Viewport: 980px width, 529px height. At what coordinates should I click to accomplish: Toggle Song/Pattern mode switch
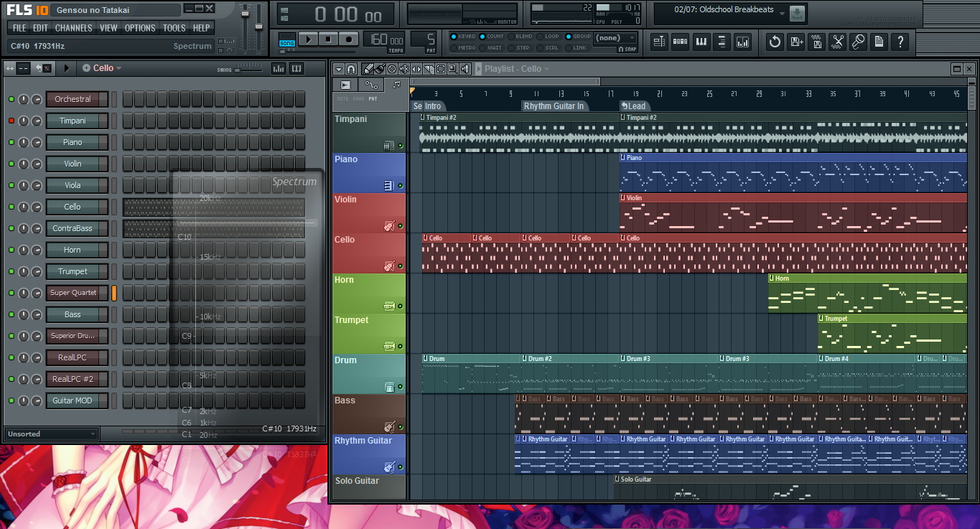pos(286,39)
